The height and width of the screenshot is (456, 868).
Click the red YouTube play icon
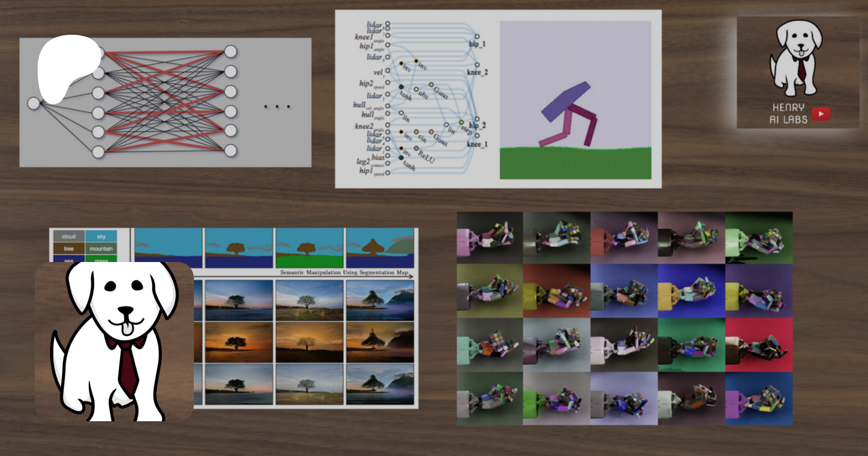point(821,114)
